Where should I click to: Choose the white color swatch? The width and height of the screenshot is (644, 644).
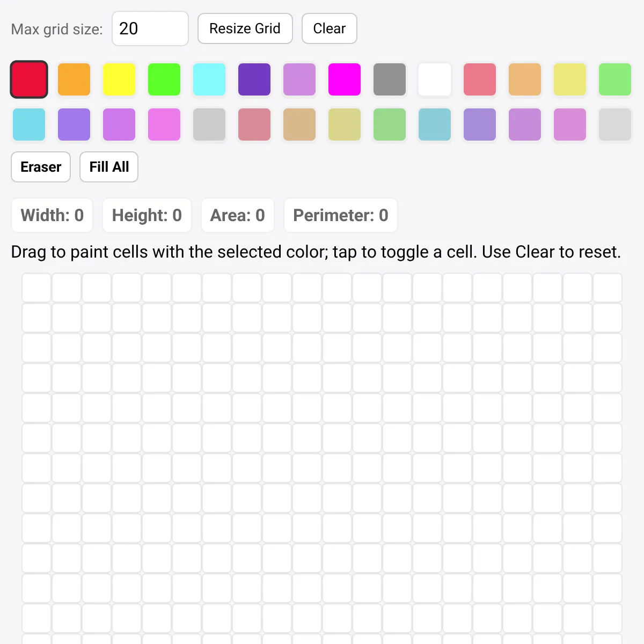pos(435,79)
